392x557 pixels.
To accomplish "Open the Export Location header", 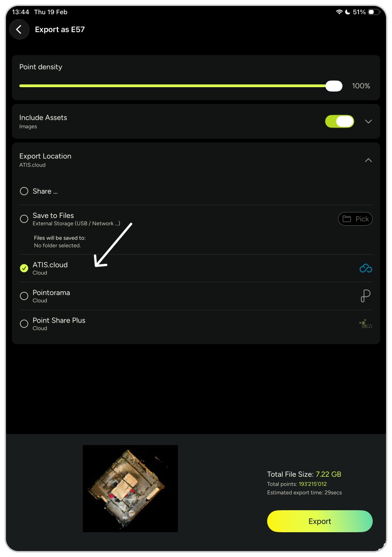I will [x=196, y=160].
